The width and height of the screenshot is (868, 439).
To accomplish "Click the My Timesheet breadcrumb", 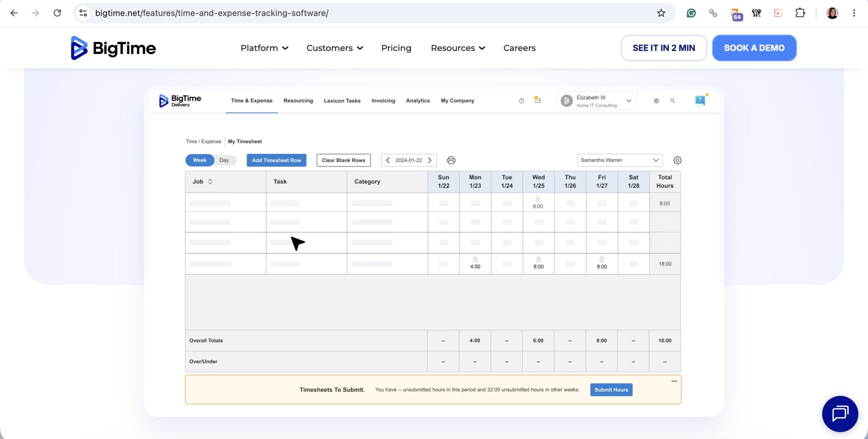I will pyautogui.click(x=245, y=141).
